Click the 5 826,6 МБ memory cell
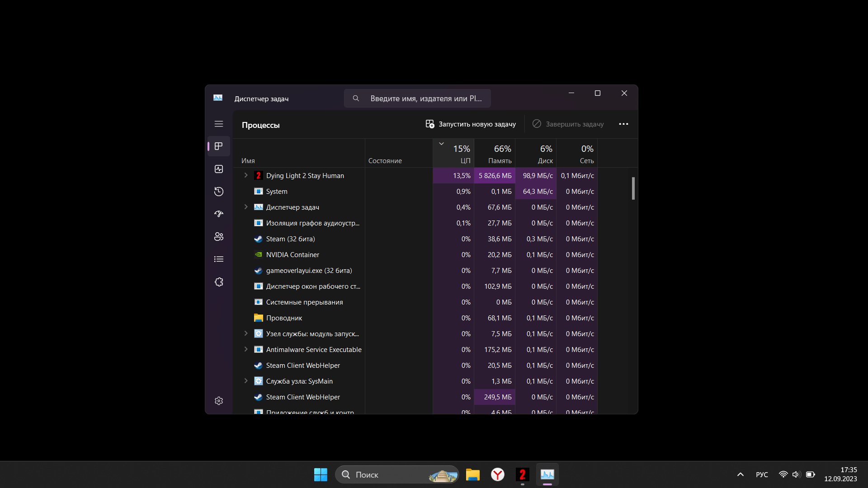The height and width of the screenshot is (488, 868). [x=495, y=176]
